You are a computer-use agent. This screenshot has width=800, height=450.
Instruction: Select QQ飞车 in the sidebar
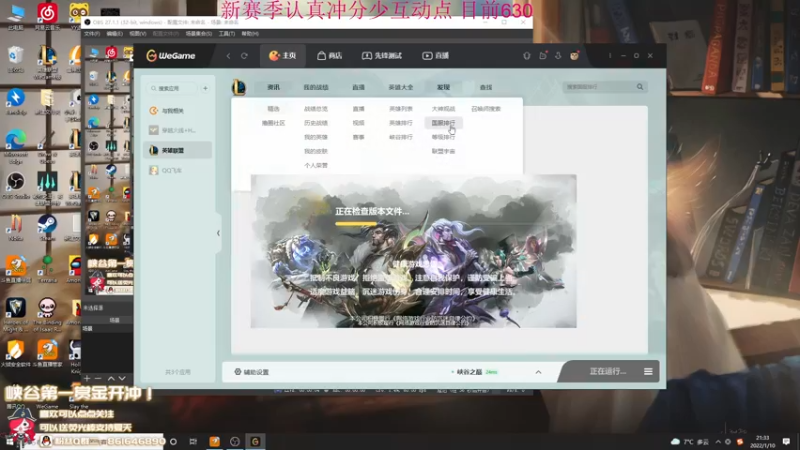[178, 170]
